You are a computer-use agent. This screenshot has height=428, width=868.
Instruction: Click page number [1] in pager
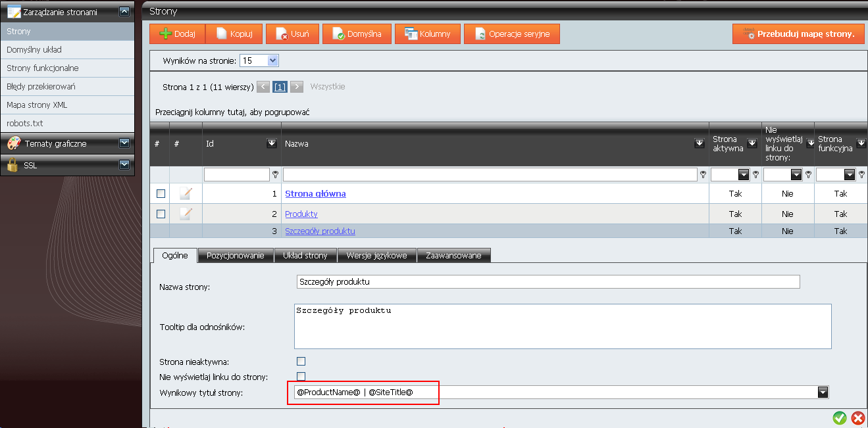tap(280, 86)
